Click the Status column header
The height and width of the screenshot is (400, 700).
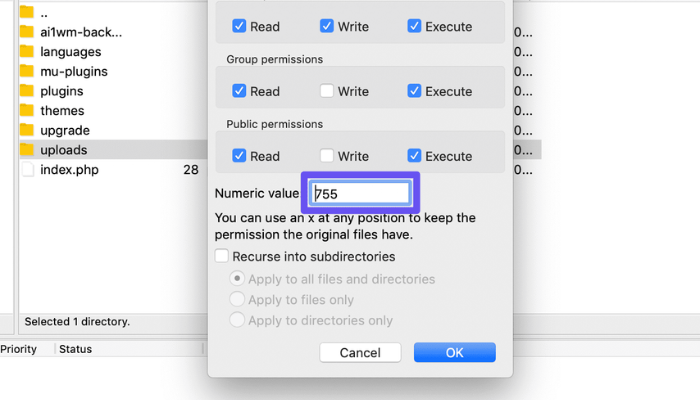[76, 349]
